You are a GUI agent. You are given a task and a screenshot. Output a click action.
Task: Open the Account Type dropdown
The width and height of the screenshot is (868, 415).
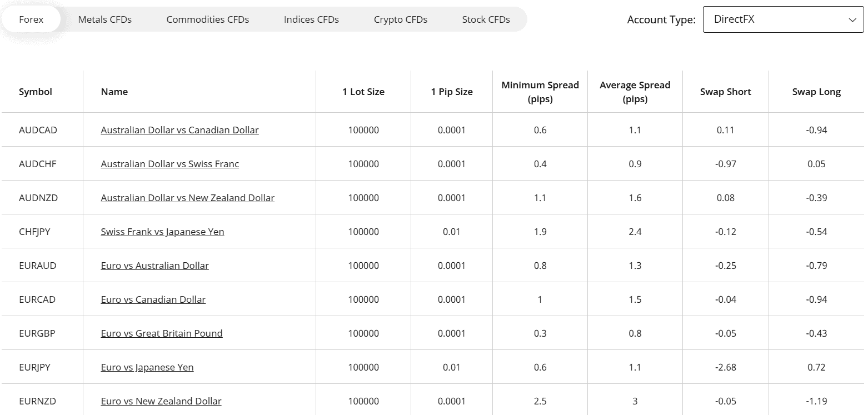point(782,19)
